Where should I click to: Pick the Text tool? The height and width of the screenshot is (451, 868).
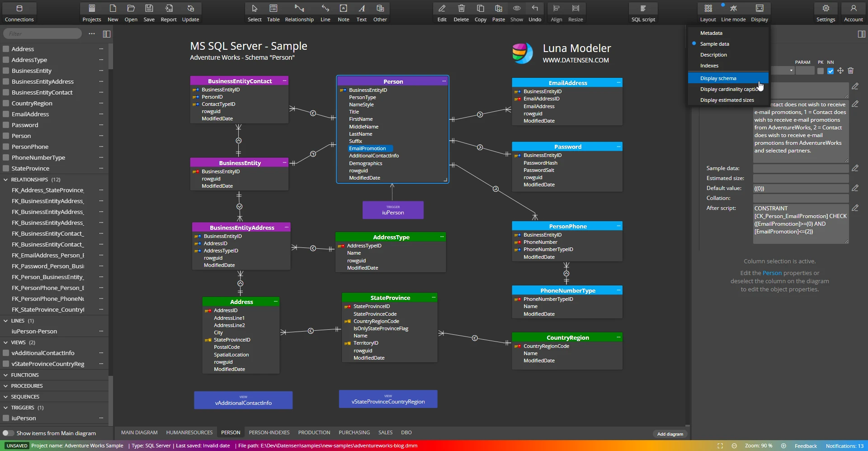(362, 13)
